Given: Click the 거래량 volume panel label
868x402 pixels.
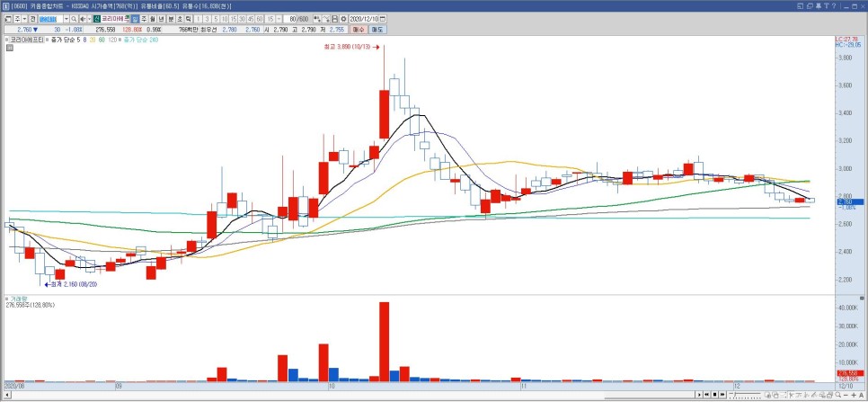Looking at the screenshot, I should click(x=18, y=299).
